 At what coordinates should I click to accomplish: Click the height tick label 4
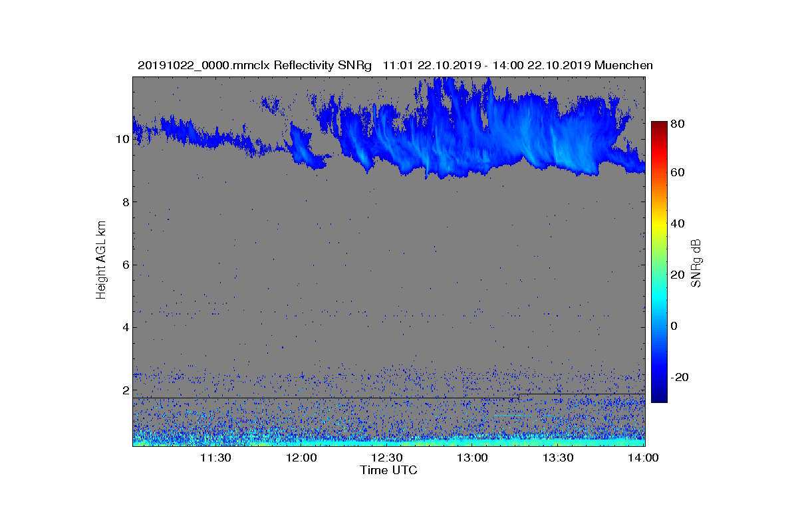124,327
